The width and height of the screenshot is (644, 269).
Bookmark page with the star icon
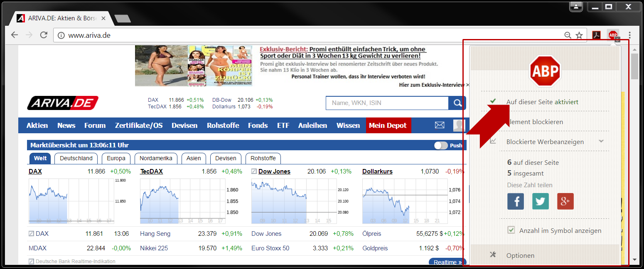click(x=579, y=35)
